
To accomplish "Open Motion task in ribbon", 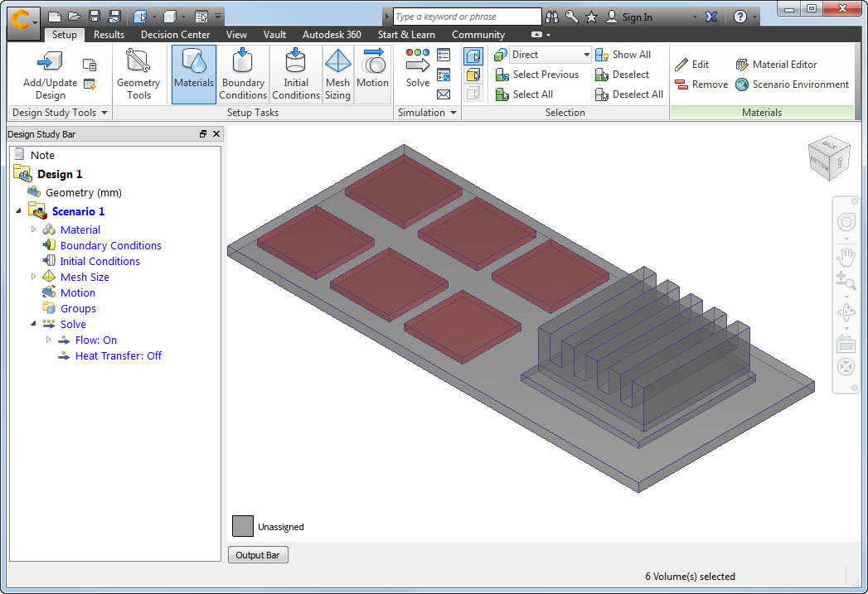I will 372,75.
